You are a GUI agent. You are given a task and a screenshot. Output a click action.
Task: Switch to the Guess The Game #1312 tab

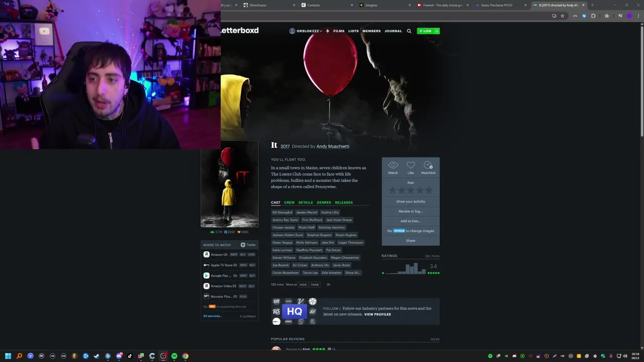tap(501, 5)
